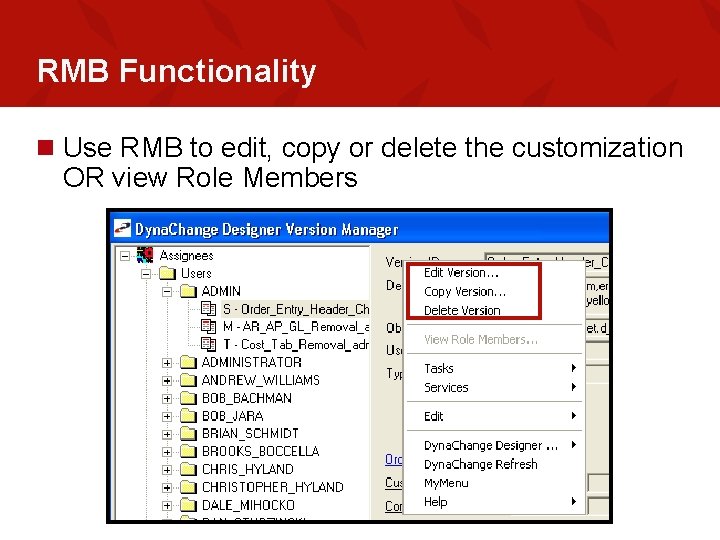Choose Copy Version from context menu
The image size is (720, 540).
tap(465, 292)
